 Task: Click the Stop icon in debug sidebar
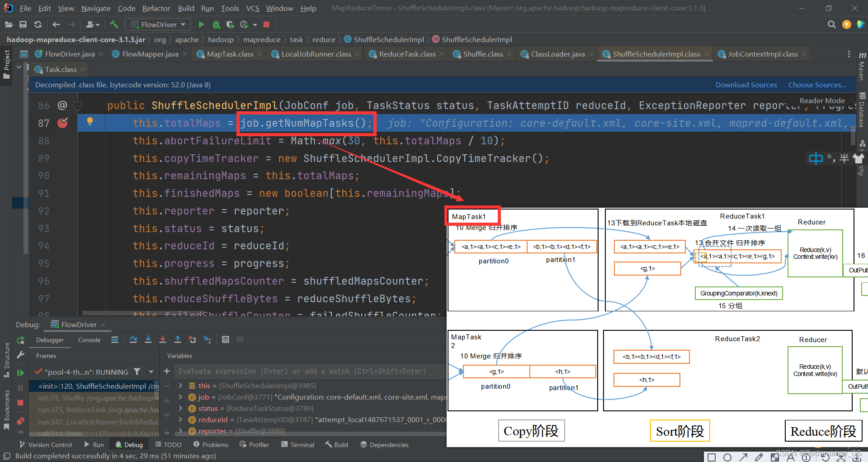pyautogui.click(x=20, y=403)
